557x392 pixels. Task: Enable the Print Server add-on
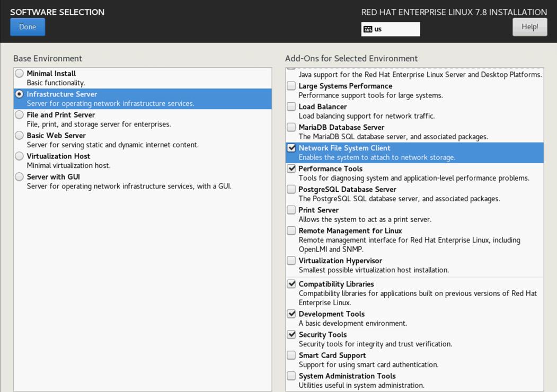tap(291, 210)
